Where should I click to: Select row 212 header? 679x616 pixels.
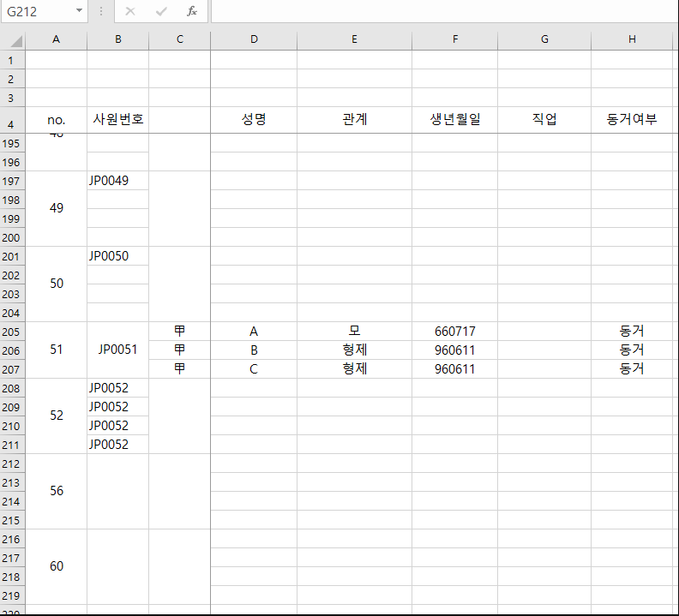click(12, 463)
